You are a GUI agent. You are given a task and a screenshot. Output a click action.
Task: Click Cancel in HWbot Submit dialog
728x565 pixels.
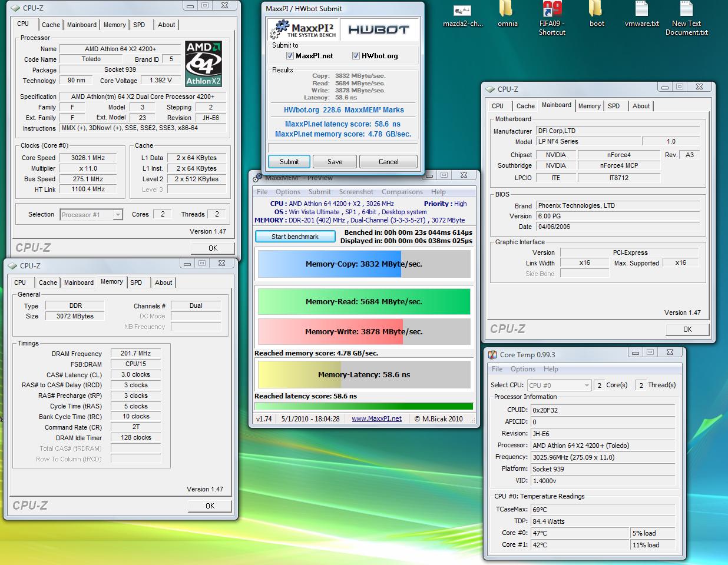pos(388,161)
